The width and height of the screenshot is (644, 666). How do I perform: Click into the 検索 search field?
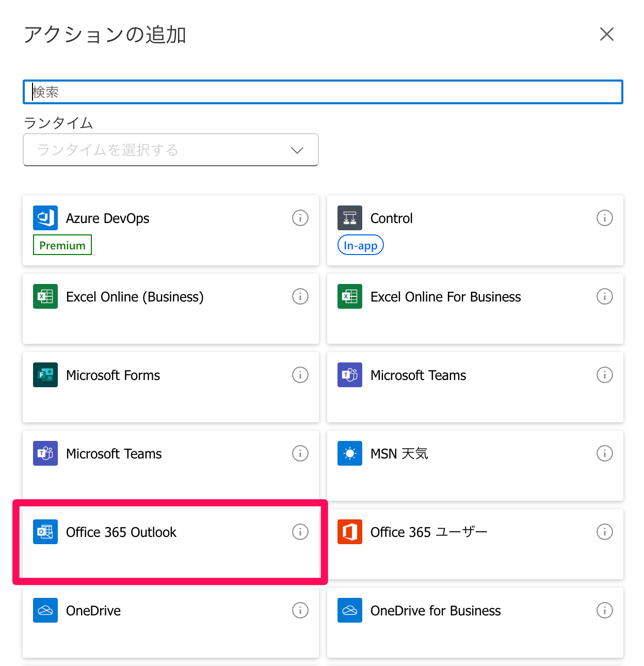click(323, 92)
